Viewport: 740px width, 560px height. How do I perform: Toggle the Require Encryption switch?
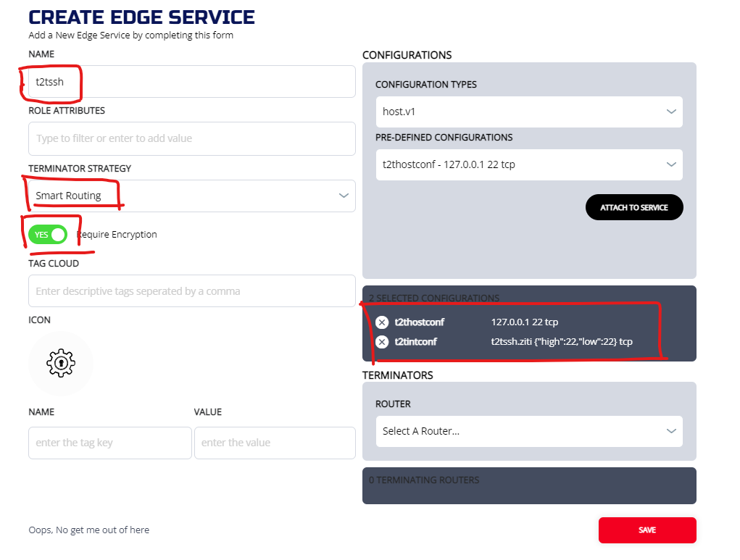pyautogui.click(x=48, y=235)
